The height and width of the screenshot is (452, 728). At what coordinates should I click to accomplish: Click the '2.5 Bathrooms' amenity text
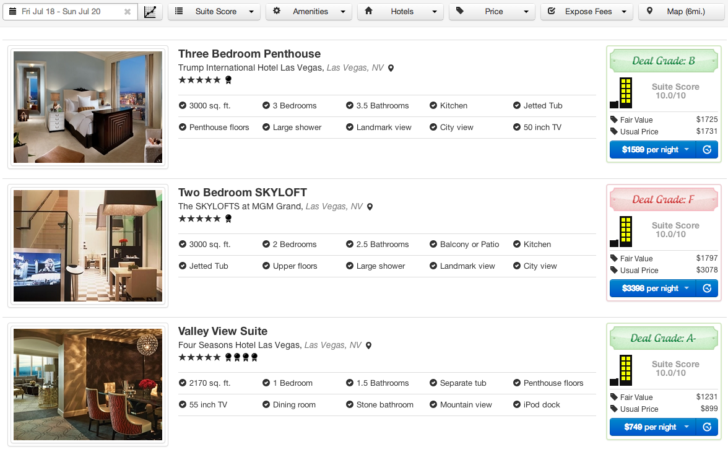(x=383, y=245)
